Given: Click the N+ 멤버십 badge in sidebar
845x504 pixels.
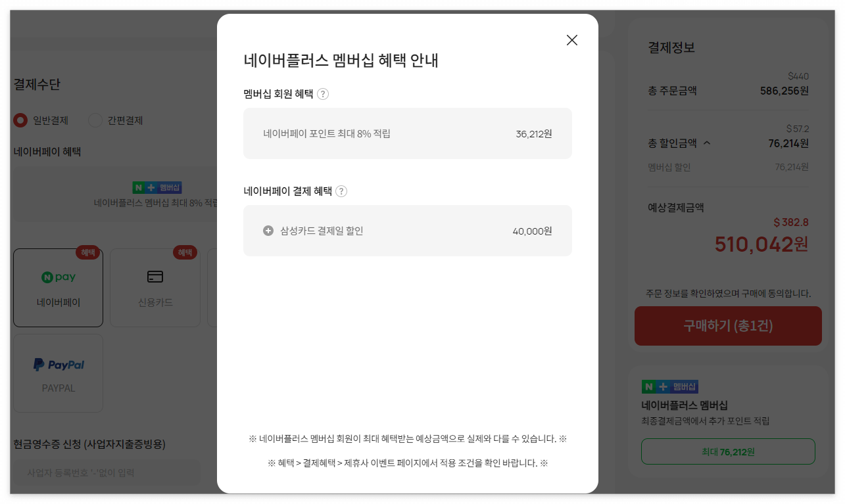Looking at the screenshot, I should 670,386.
